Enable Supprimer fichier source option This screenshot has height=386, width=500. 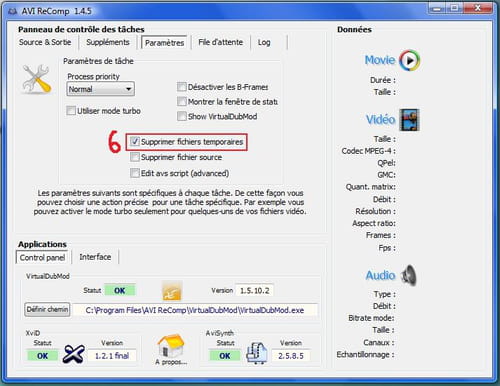click(135, 157)
